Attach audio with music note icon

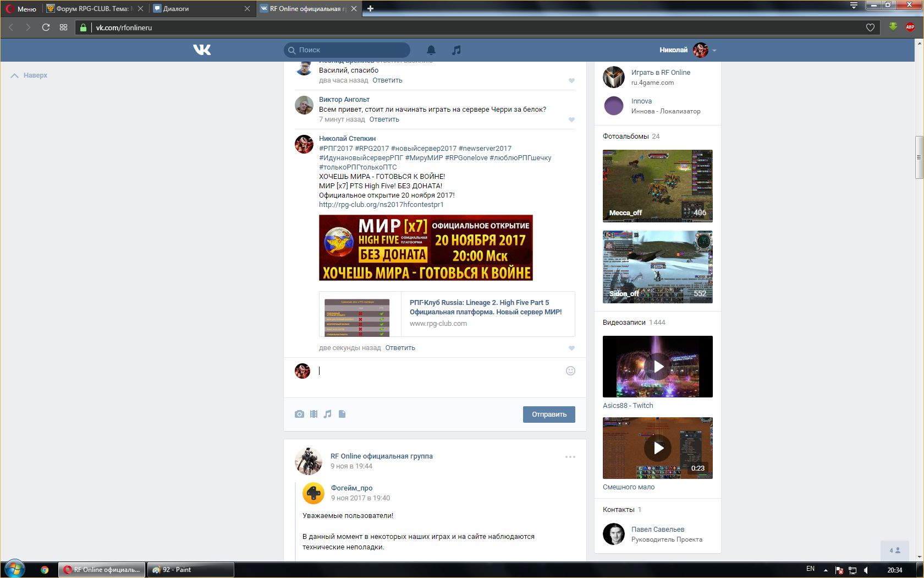coord(327,415)
